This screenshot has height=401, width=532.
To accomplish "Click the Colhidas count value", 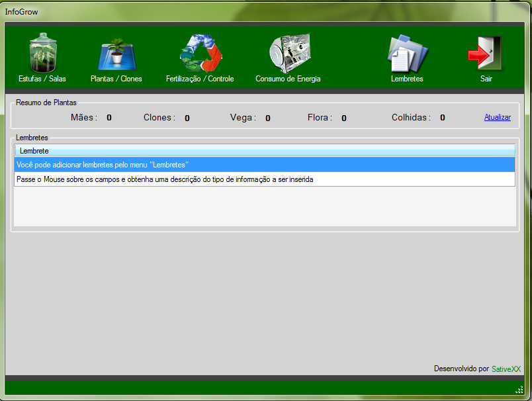I will coord(443,117).
